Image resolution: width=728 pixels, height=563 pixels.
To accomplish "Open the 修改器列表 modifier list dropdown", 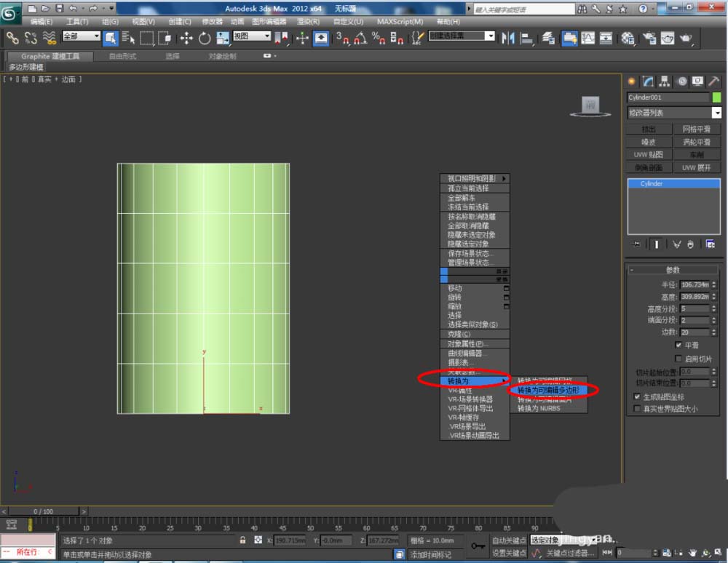I will pos(716,113).
